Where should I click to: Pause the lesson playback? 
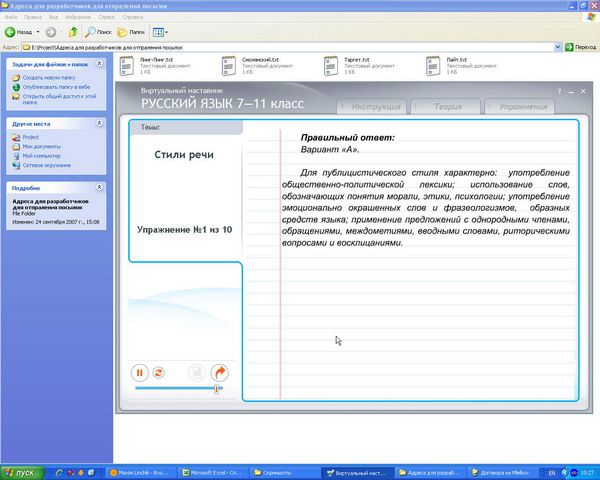140,373
